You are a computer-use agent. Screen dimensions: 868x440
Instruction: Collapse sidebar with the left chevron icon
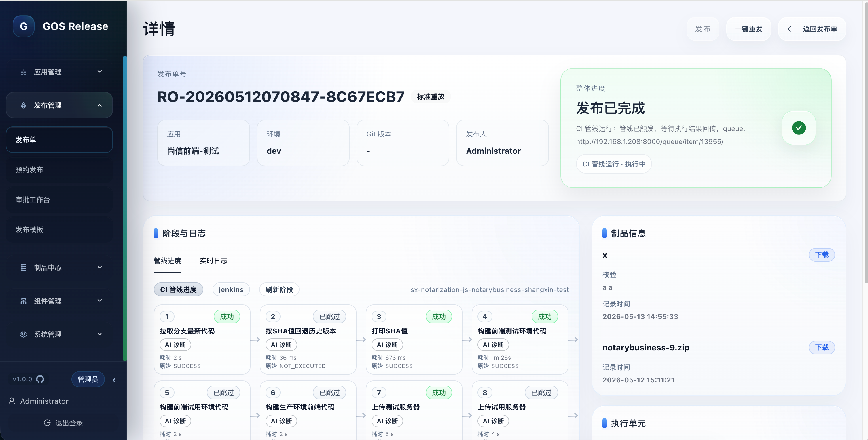[114, 380]
